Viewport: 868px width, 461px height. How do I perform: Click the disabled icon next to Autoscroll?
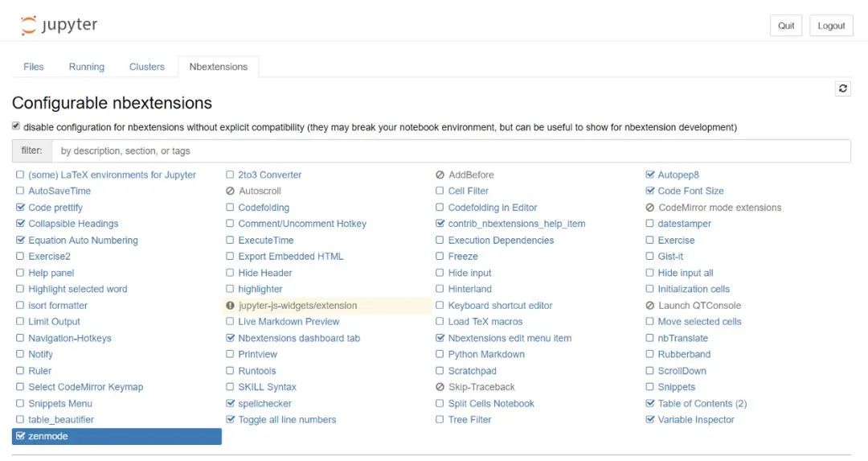point(231,191)
